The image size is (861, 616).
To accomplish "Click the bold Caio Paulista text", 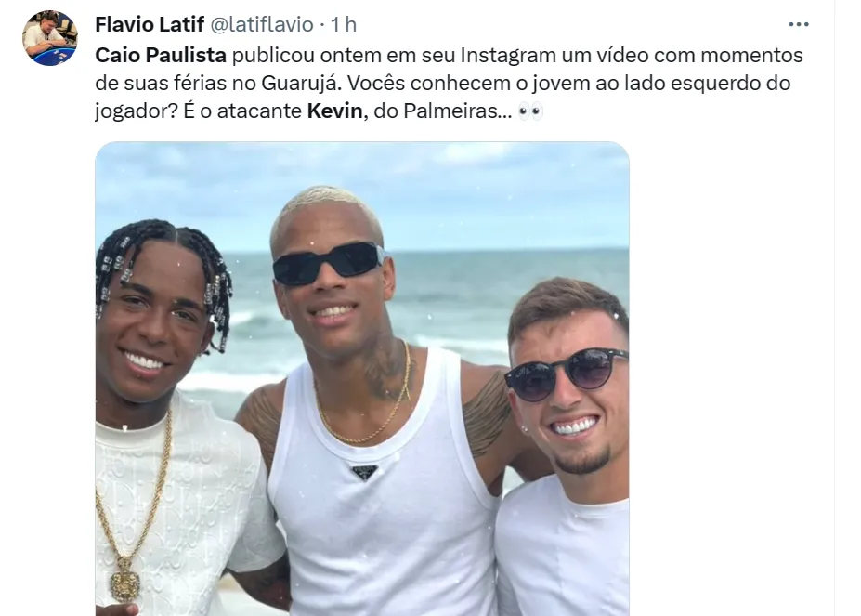I will (x=161, y=55).
